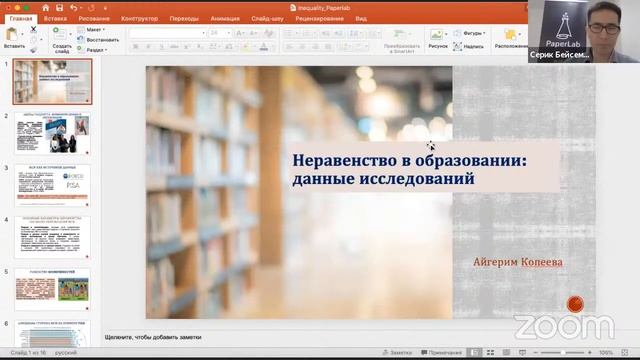Open the Слайд-шоу tab
Screen dimensions: 640x360
coord(267,19)
